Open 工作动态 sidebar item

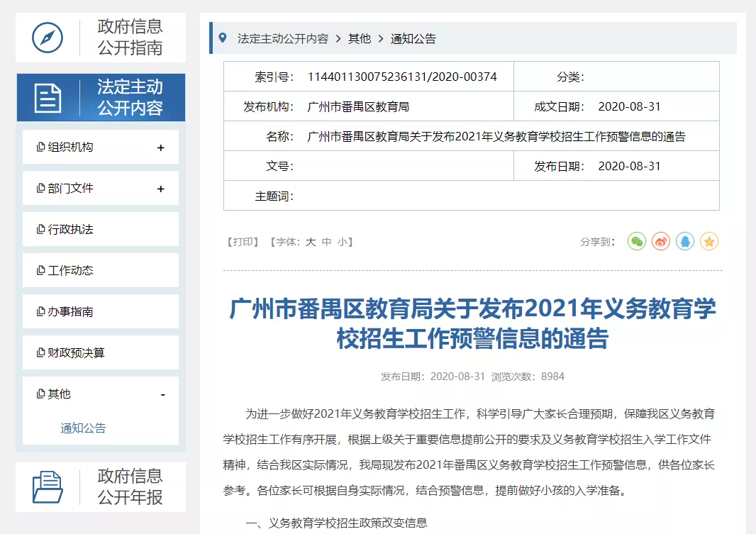tap(70, 271)
